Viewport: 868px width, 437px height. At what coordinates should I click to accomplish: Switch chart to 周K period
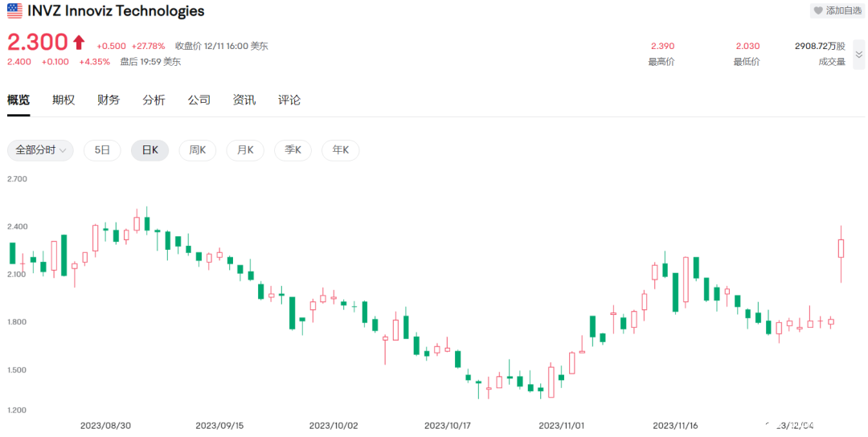pos(197,150)
